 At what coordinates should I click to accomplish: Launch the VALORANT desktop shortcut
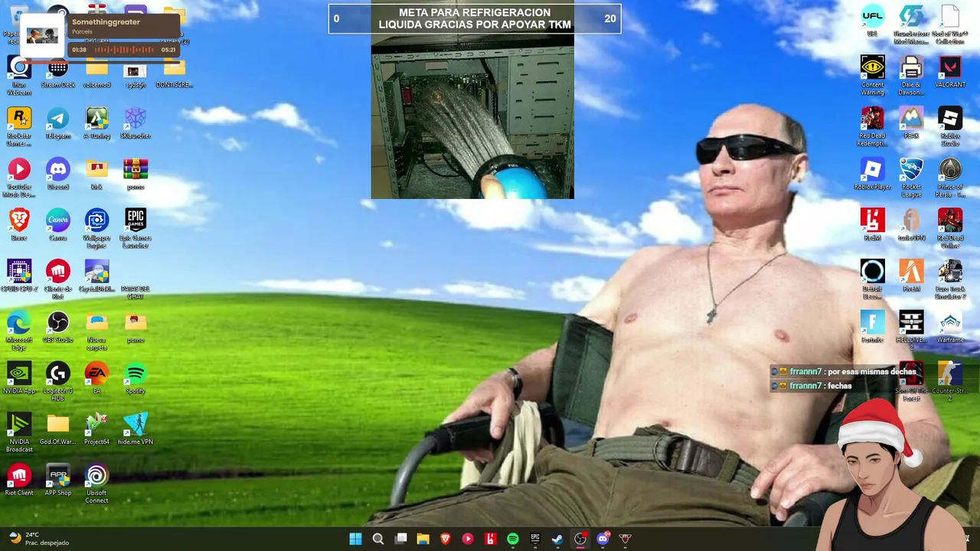(x=950, y=73)
